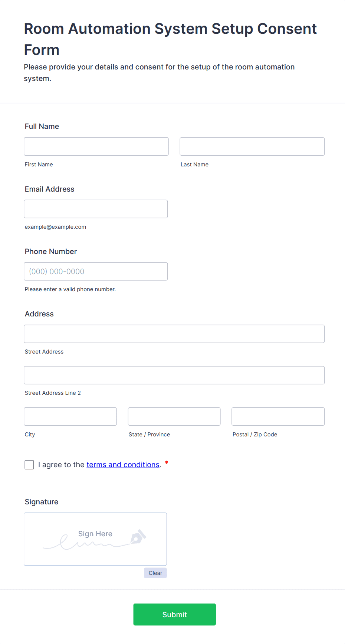This screenshot has width=345, height=644.
Task: Click the Full Name label
Action: click(42, 126)
